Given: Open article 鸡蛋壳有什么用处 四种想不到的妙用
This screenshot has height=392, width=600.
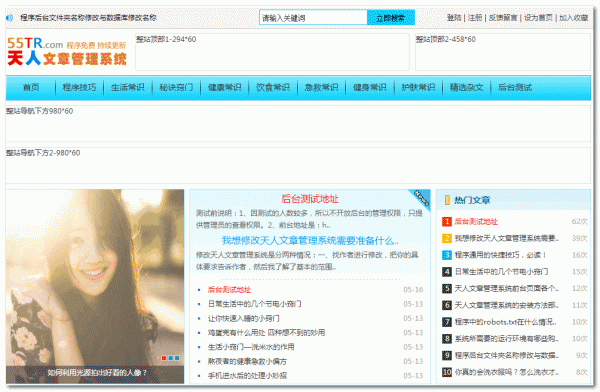Looking at the screenshot, I should tap(266, 333).
